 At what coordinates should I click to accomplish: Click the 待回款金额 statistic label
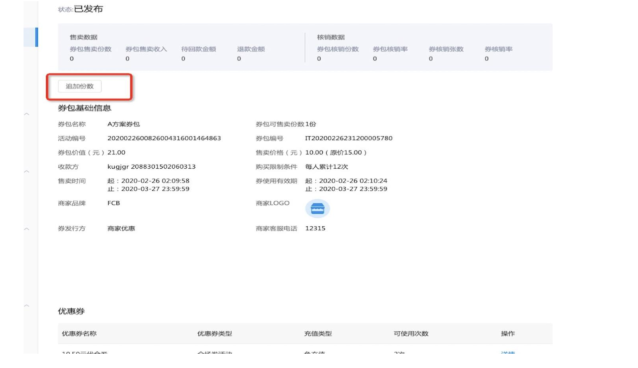coord(199,49)
